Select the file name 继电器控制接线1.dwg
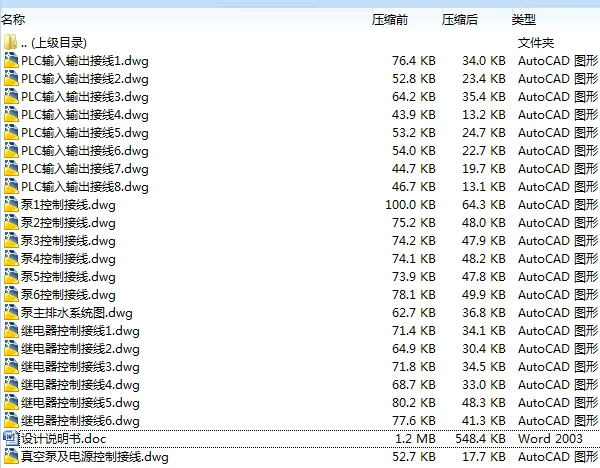The image size is (600, 468). tap(80, 331)
